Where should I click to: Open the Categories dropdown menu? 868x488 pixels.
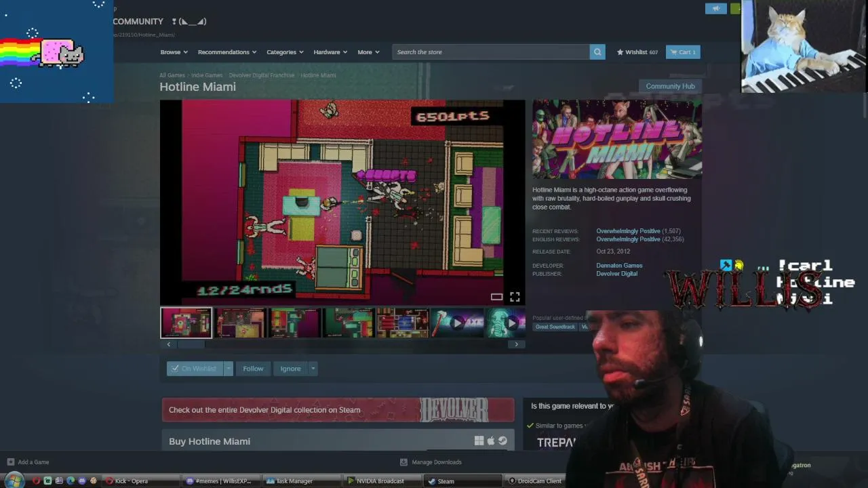click(285, 52)
